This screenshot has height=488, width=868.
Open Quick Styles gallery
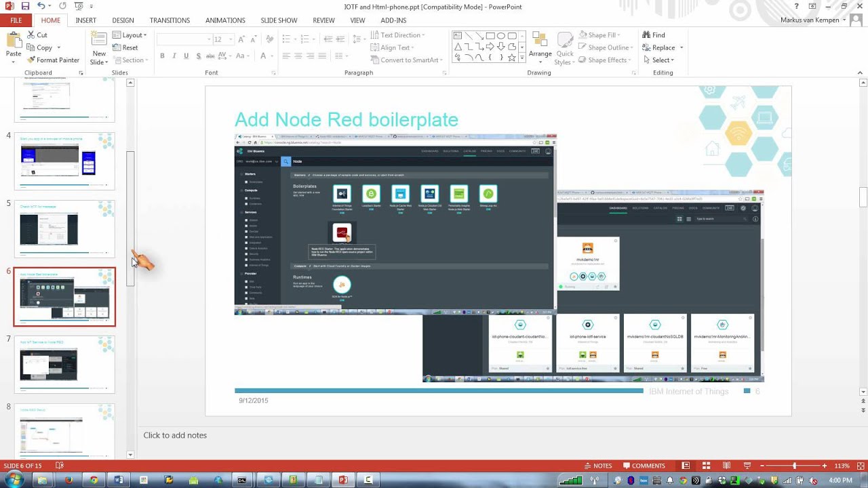click(x=564, y=47)
